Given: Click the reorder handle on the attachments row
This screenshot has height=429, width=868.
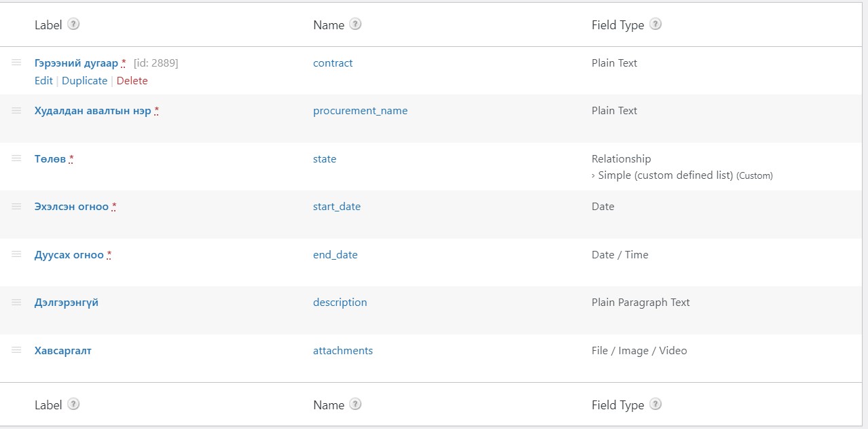Looking at the screenshot, I should (x=16, y=350).
